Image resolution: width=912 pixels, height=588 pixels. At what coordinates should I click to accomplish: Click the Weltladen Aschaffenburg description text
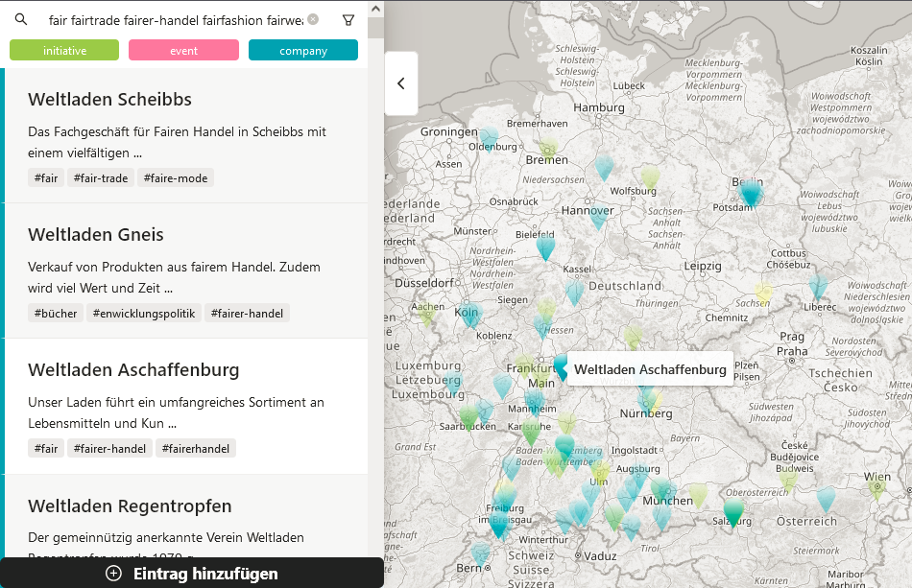pyautogui.click(x=176, y=412)
